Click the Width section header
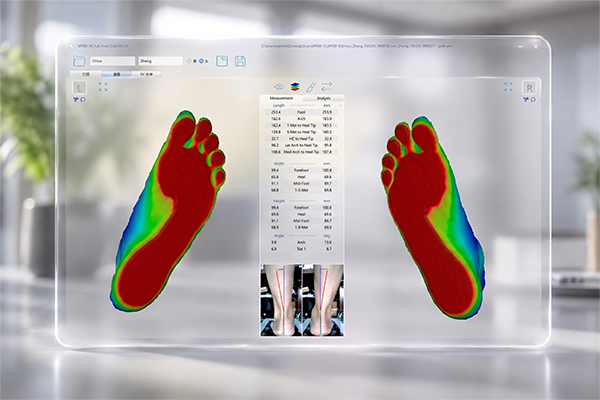Viewport: 600px width, 400px height. tap(279, 163)
